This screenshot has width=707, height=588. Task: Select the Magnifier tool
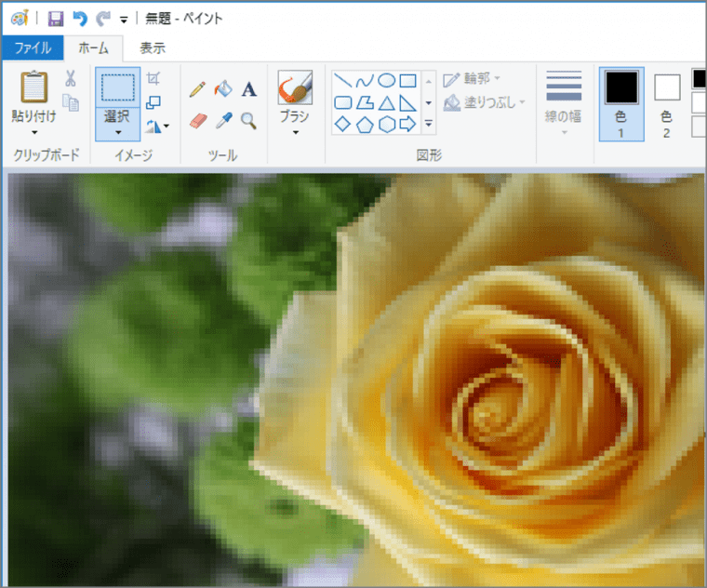248,121
